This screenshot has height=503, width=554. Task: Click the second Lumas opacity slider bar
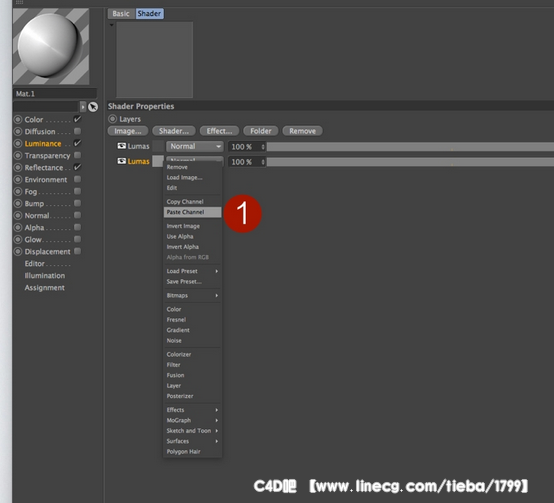(x=410, y=162)
